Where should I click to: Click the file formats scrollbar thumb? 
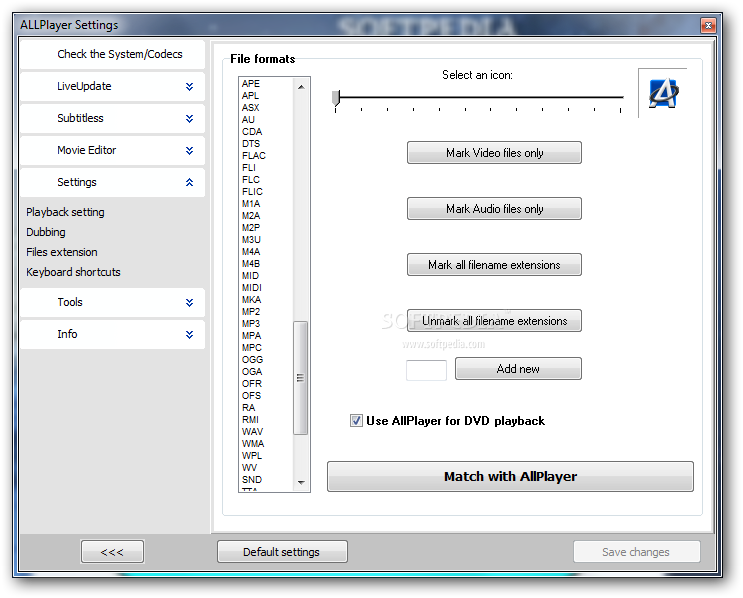tap(300, 378)
